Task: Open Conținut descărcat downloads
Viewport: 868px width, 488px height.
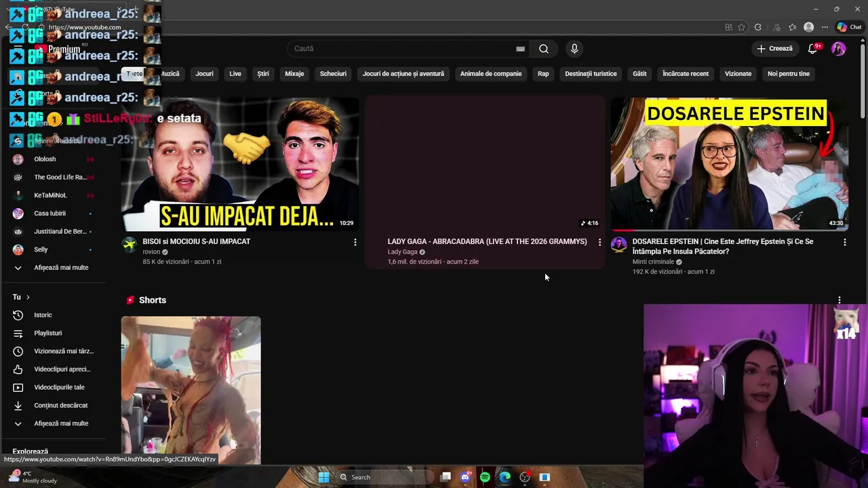Action: (x=52, y=405)
